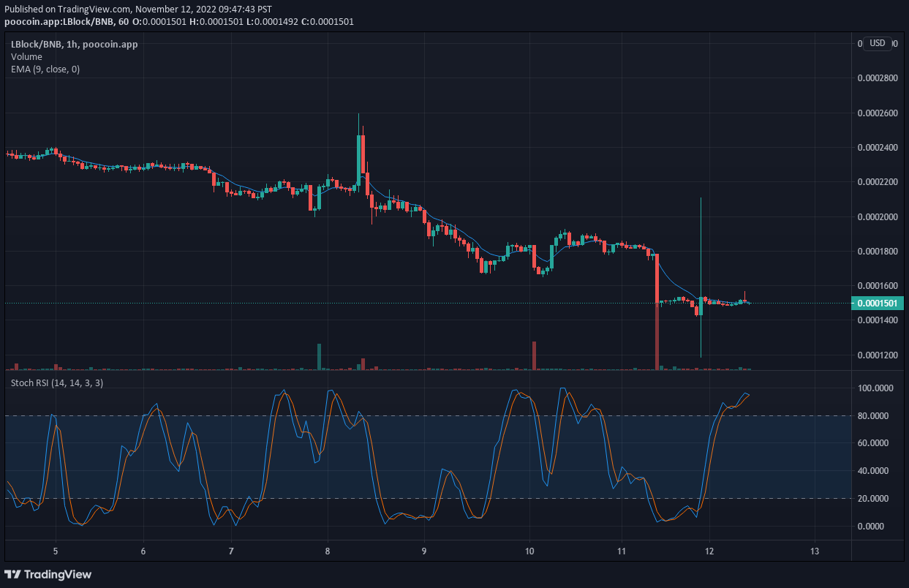Click date 5 on the time axis
909x588 pixels.
point(56,551)
